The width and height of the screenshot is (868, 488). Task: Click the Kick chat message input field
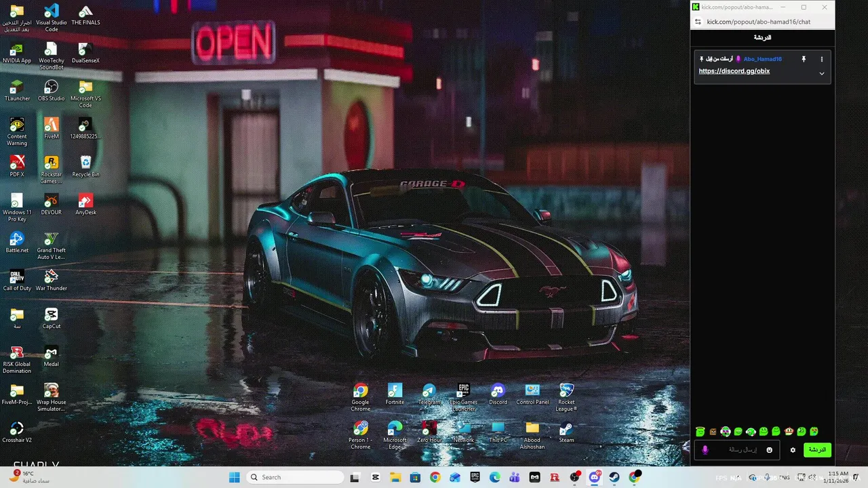click(x=737, y=450)
